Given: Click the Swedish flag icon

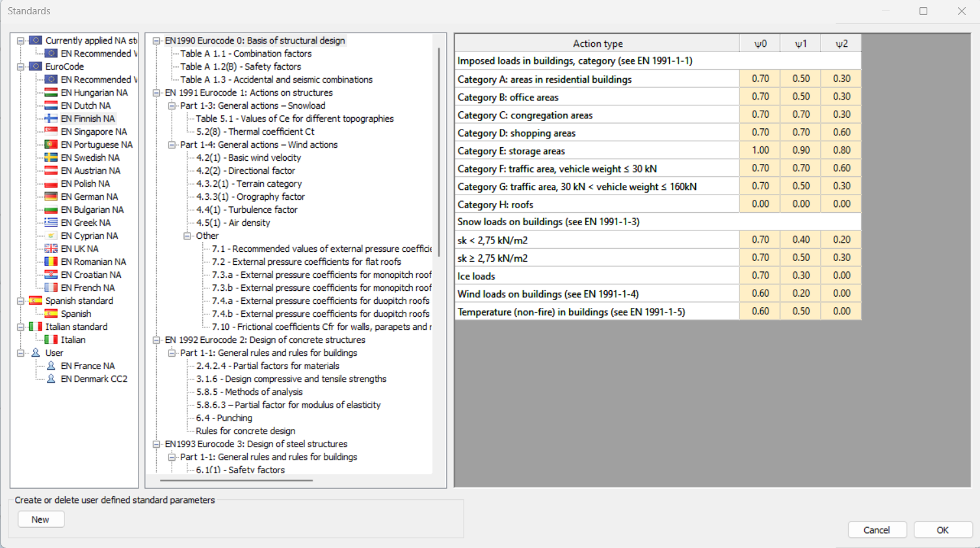Looking at the screenshot, I should click(51, 158).
